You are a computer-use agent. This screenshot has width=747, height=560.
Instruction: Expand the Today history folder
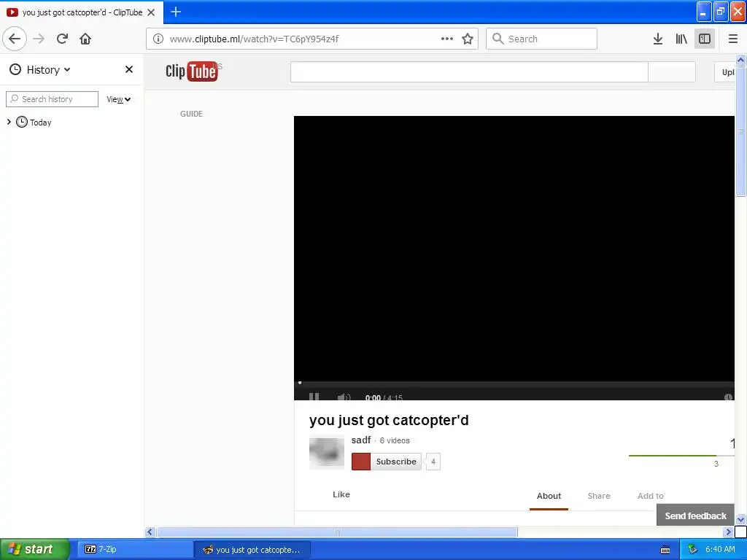(x=9, y=122)
